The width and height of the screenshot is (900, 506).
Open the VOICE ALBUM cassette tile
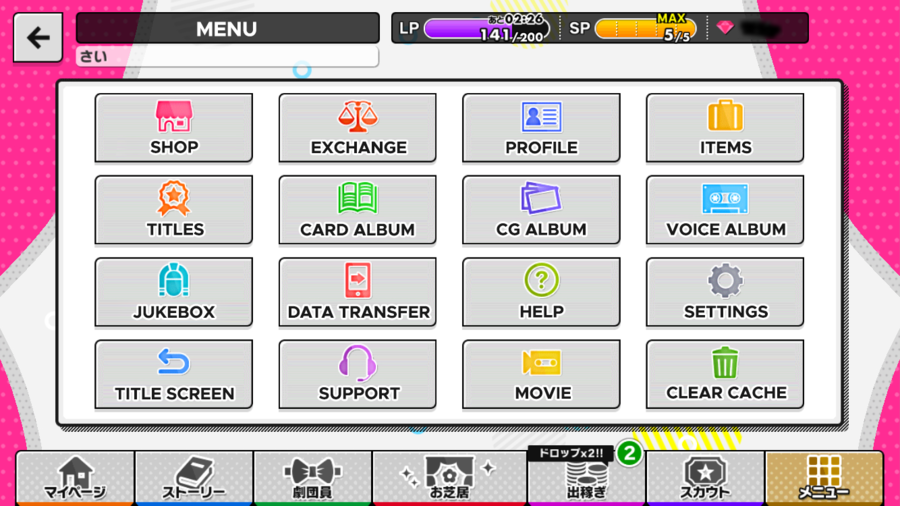724,210
